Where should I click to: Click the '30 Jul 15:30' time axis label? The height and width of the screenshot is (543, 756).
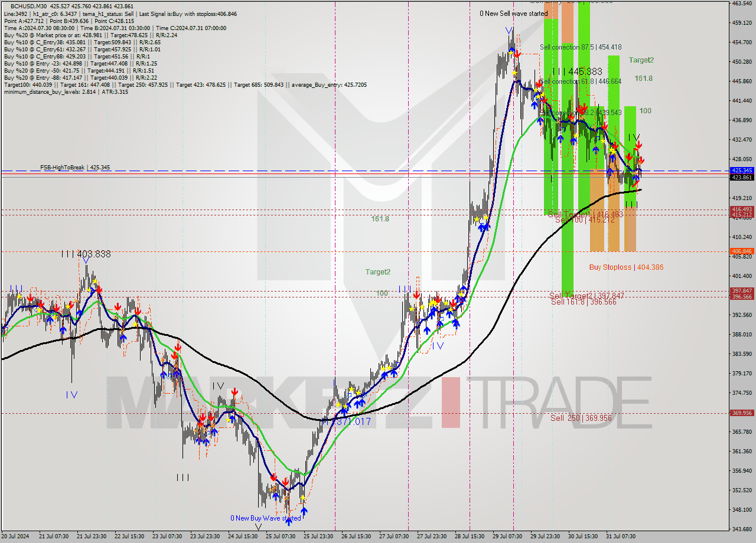[583, 537]
